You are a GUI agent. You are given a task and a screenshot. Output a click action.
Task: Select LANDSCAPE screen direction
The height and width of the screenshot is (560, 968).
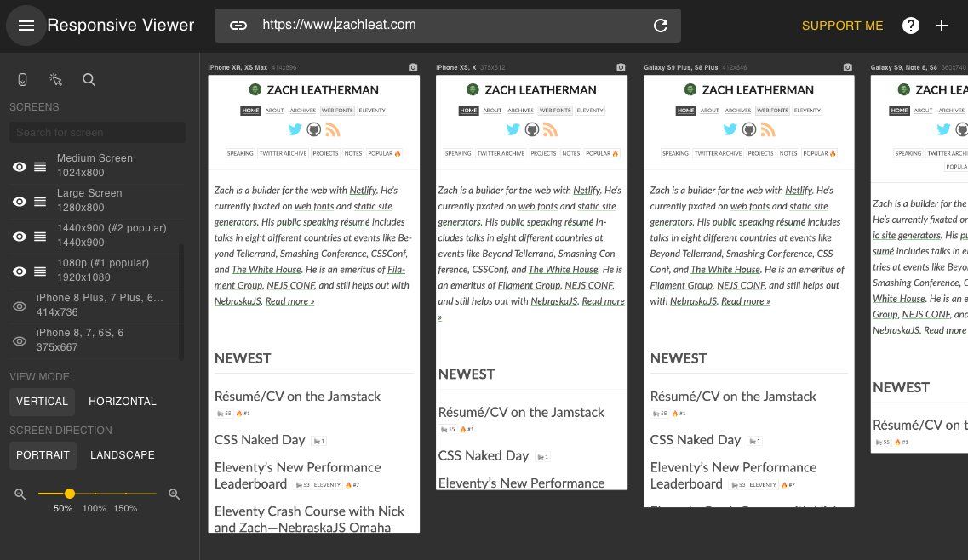click(x=123, y=455)
